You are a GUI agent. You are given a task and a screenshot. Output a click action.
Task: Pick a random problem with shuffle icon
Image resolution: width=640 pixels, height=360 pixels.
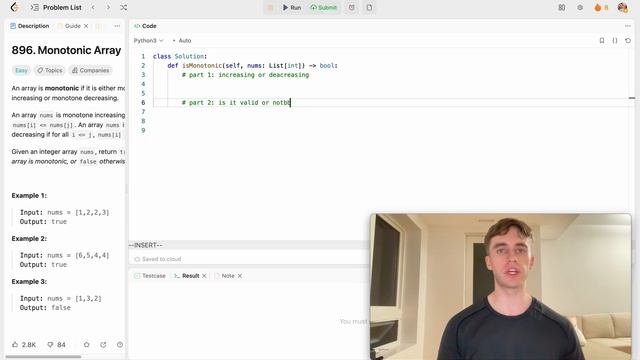point(124,7)
